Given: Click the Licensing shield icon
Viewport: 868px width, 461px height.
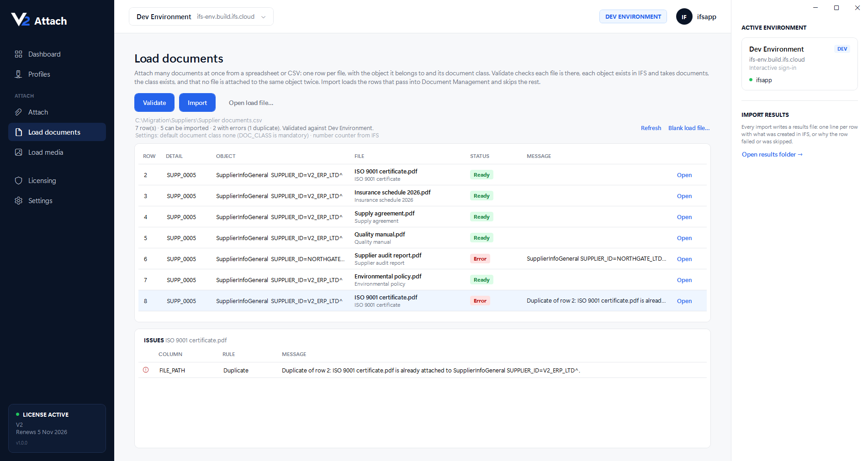Looking at the screenshot, I should click(18, 181).
